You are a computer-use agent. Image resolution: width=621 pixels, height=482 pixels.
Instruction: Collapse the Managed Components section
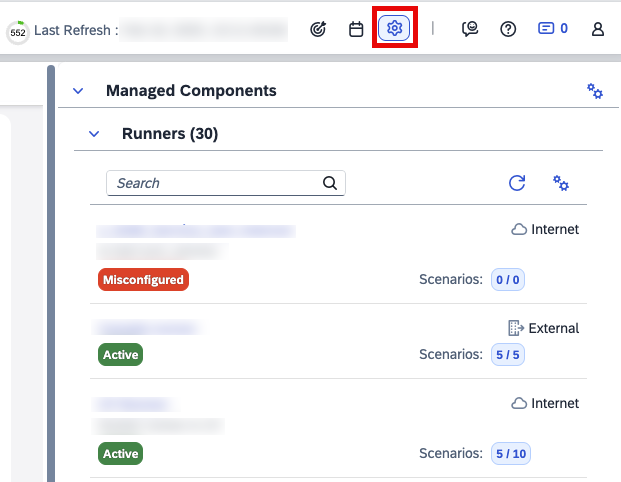(x=78, y=91)
